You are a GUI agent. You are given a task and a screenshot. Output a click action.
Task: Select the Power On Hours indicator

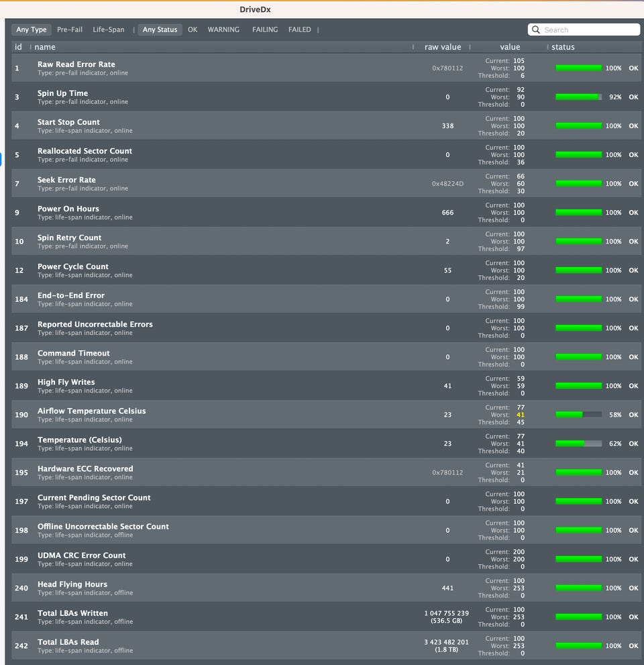click(326, 213)
